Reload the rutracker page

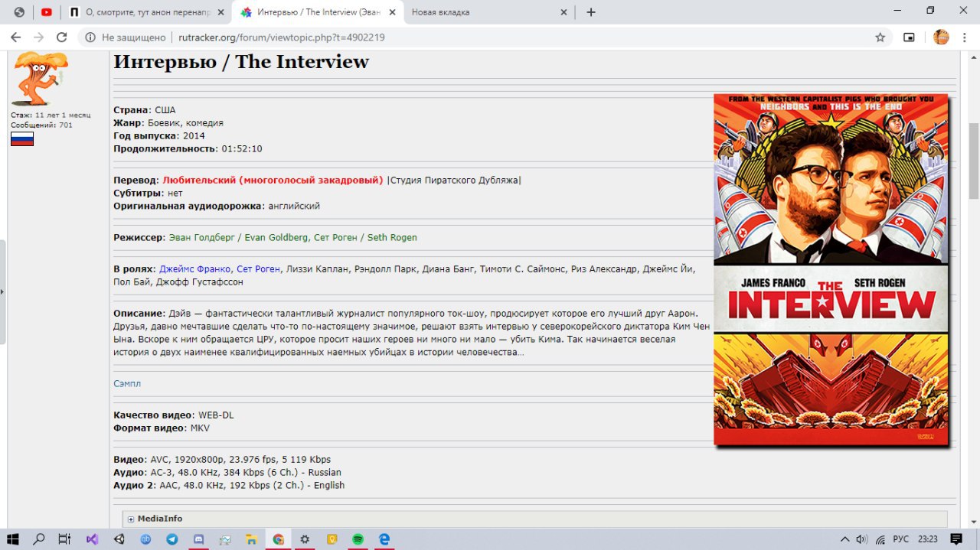[62, 37]
